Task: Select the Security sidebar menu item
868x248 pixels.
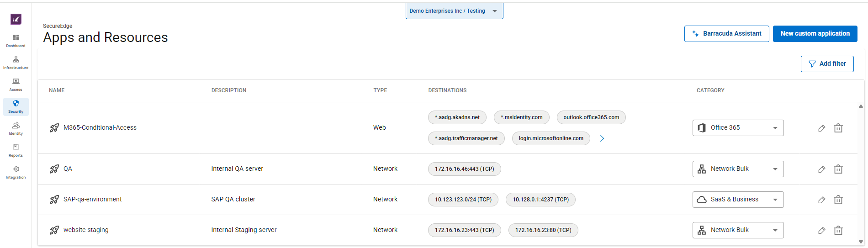Action: [16, 106]
